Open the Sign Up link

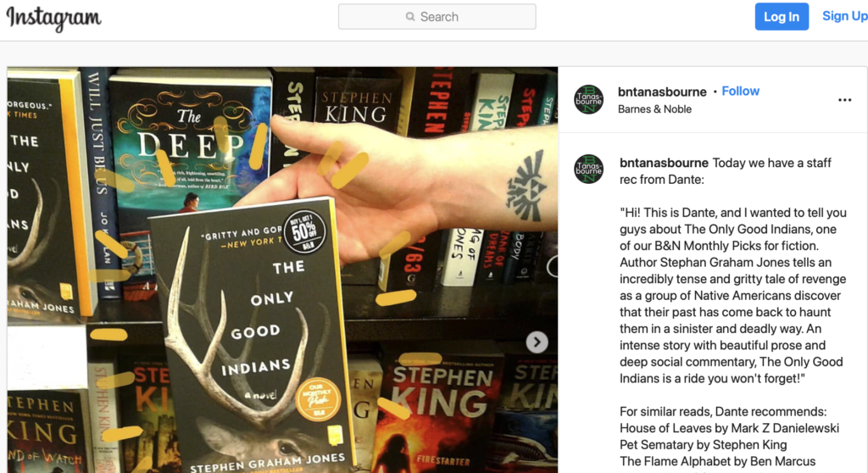point(845,16)
